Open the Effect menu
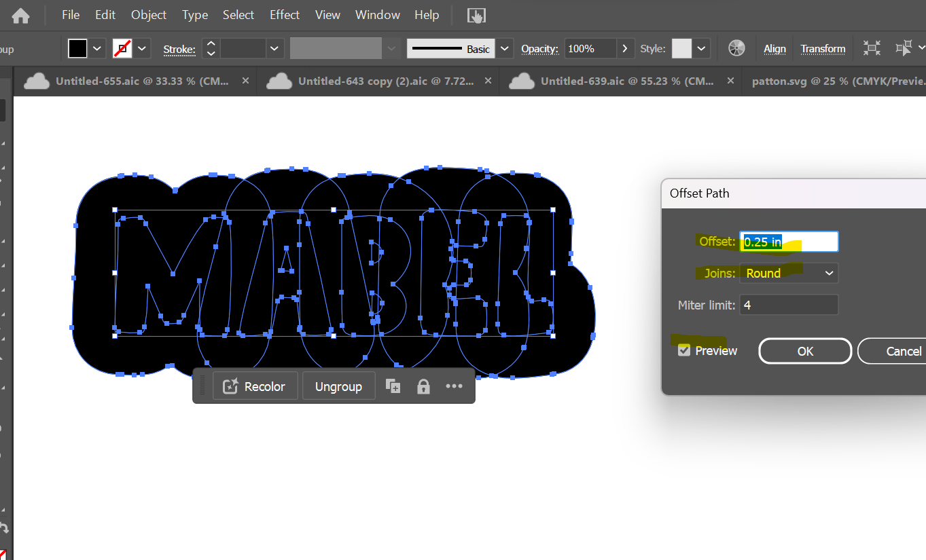Viewport: 926px width, 560px height. [284, 15]
